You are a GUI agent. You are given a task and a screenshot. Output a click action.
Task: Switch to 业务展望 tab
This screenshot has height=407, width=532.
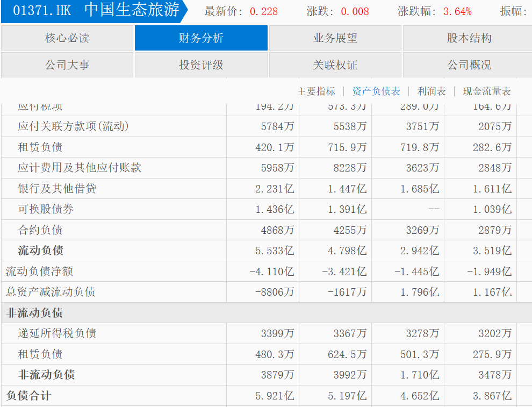(x=335, y=38)
